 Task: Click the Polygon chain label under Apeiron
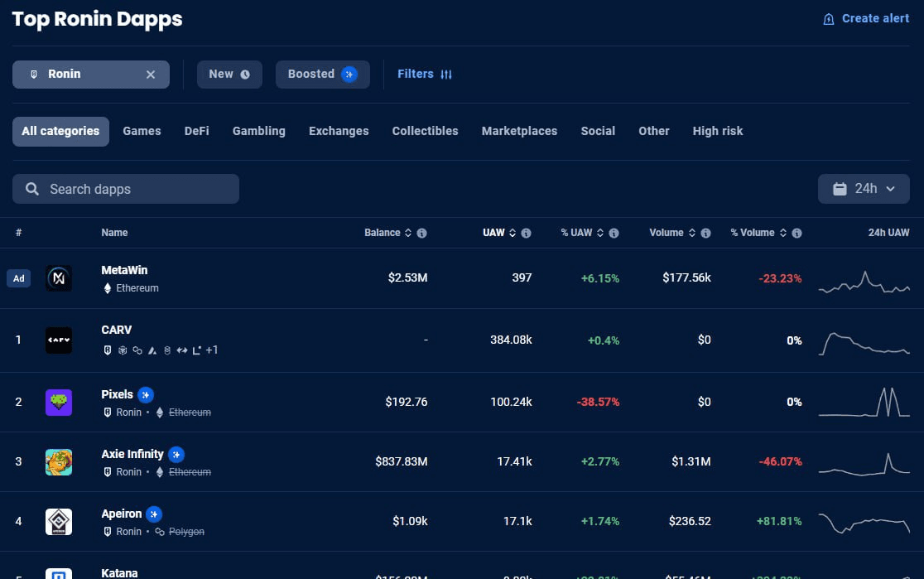(x=186, y=532)
